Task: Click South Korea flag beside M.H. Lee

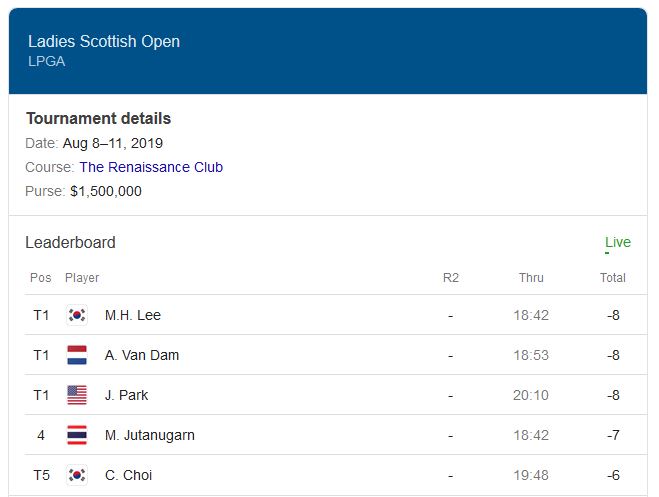Action: (77, 315)
